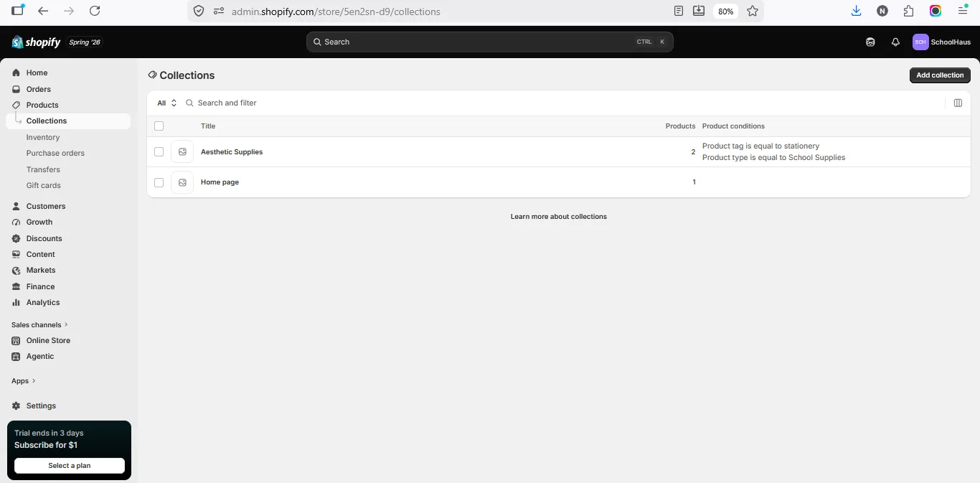The width and height of the screenshot is (980, 483).
Task: Open the Aesthetic Supplies collection
Action: click(232, 152)
